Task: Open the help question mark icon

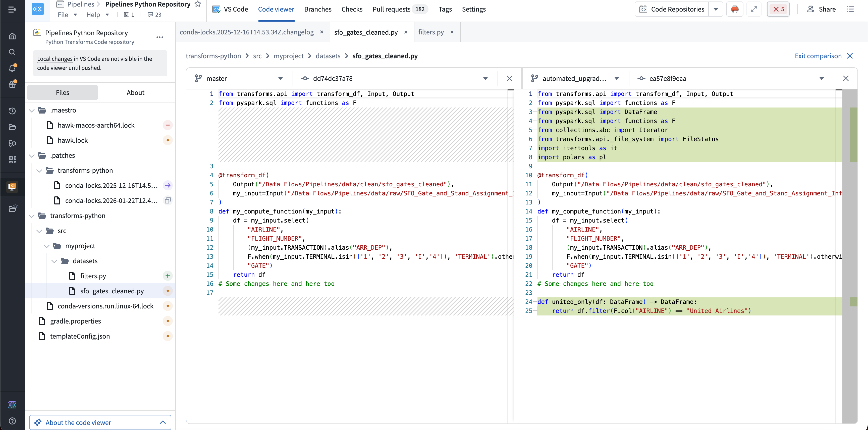Action: click(12, 420)
